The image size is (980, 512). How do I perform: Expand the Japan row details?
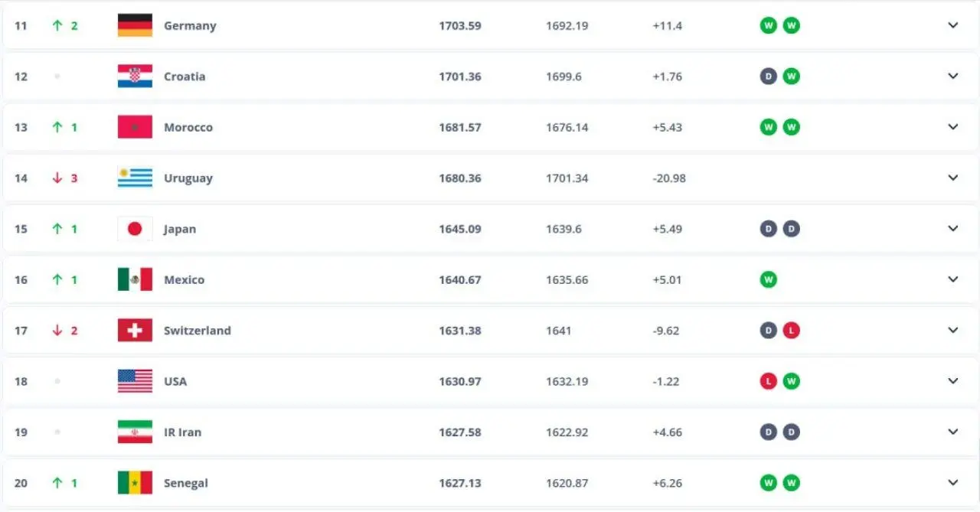click(x=953, y=229)
